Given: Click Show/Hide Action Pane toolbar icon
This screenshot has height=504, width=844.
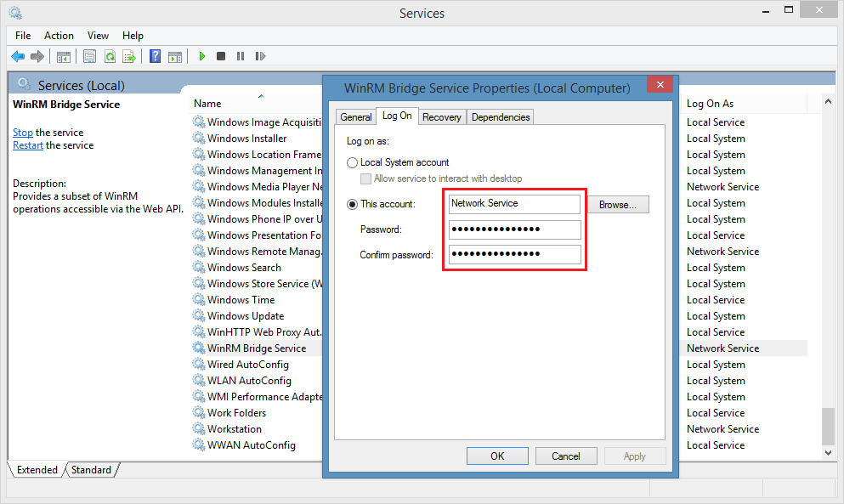Looking at the screenshot, I should (175, 57).
